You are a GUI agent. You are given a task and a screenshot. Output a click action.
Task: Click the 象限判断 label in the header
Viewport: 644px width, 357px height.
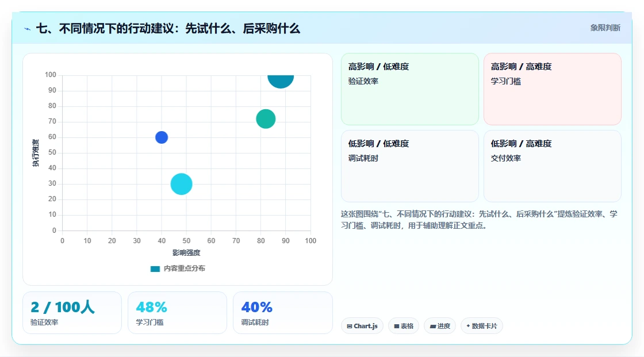coord(605,28)
